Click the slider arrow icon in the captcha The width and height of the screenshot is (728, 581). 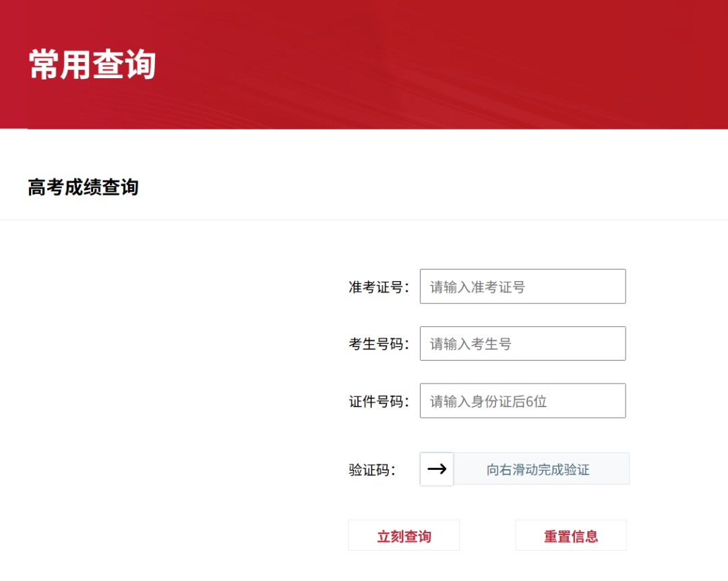(x=435, y=469)
